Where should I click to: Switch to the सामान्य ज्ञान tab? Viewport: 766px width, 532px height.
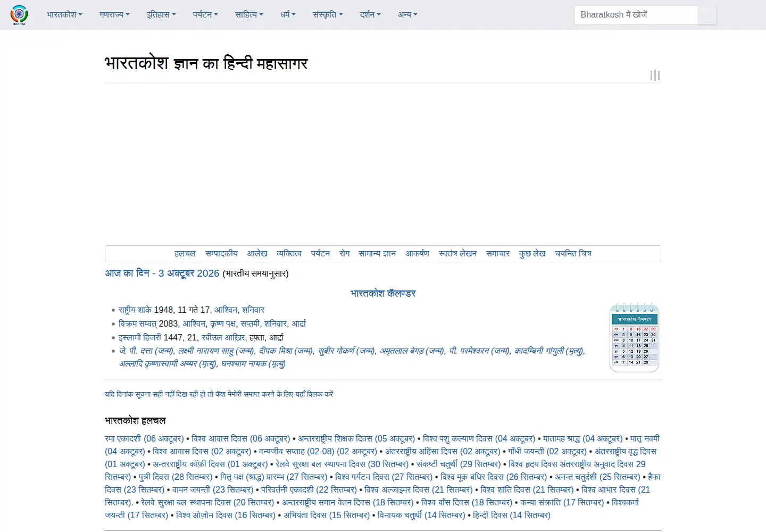pos(377,254)
